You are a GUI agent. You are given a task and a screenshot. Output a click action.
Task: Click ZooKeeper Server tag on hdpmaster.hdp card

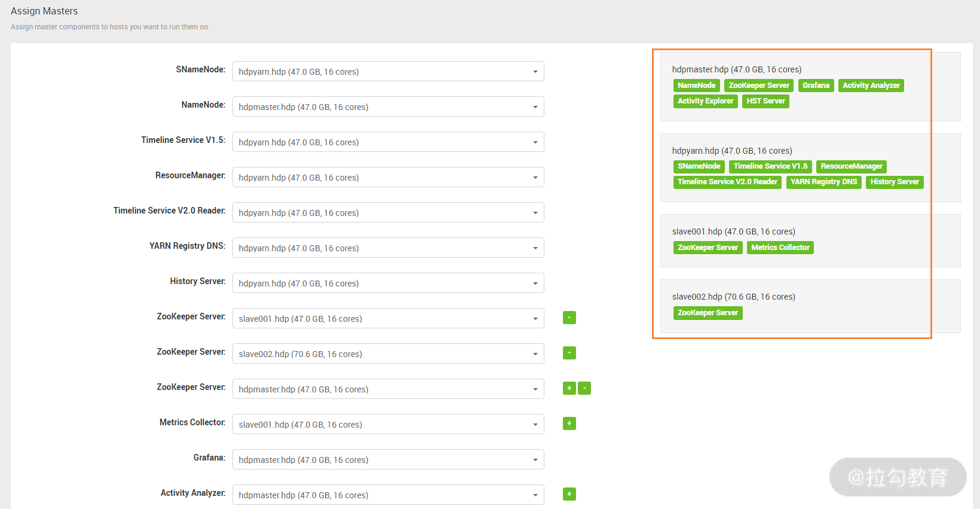pyautogui.click(x=759, y=86)
